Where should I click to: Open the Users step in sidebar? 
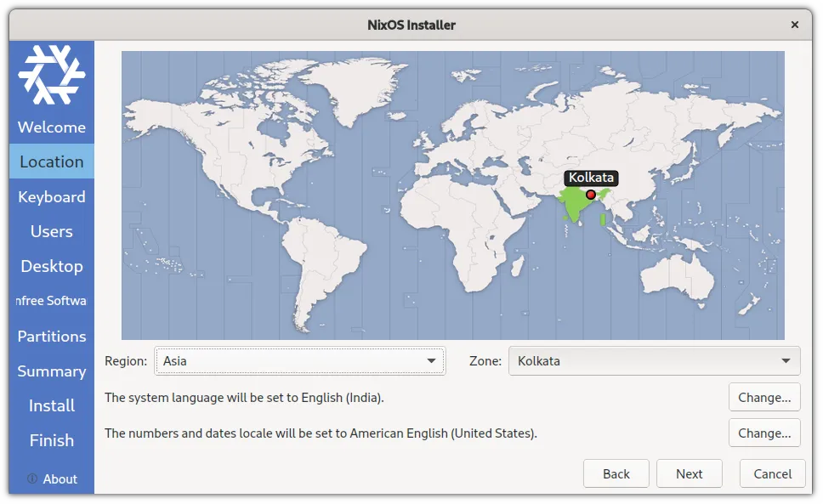click(x=52, y=232)
